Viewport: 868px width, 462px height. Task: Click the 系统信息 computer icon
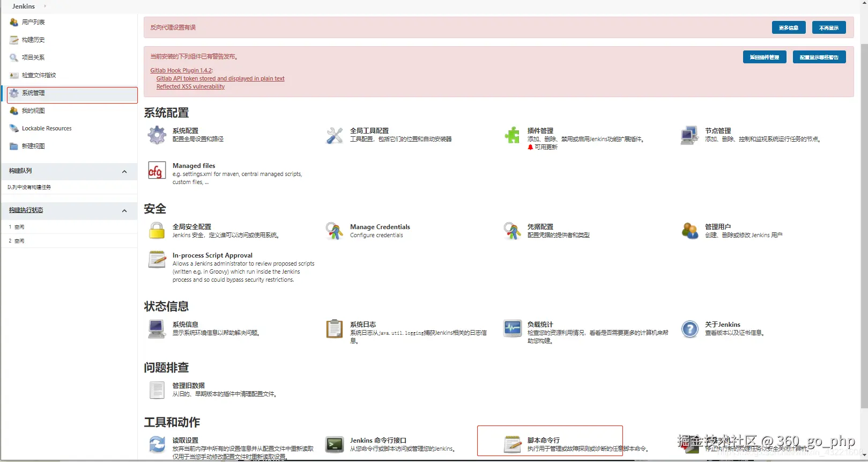[157, 328]
